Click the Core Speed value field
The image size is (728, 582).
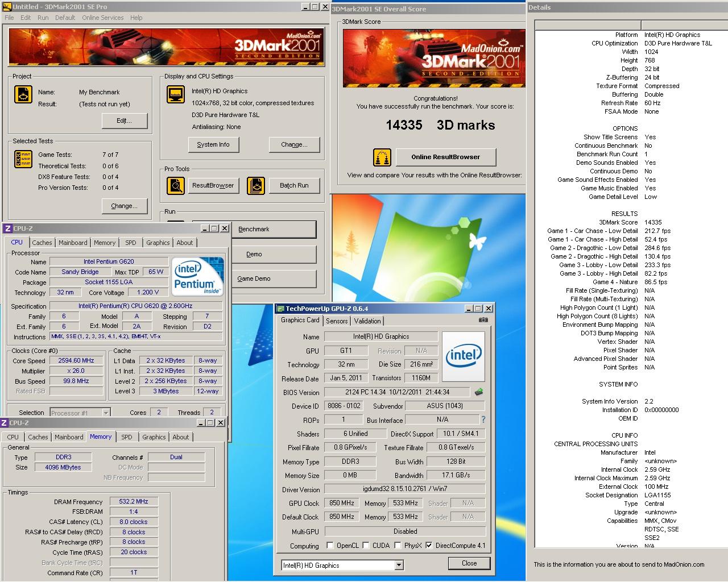pyautogui.click(x=76, y=360)
